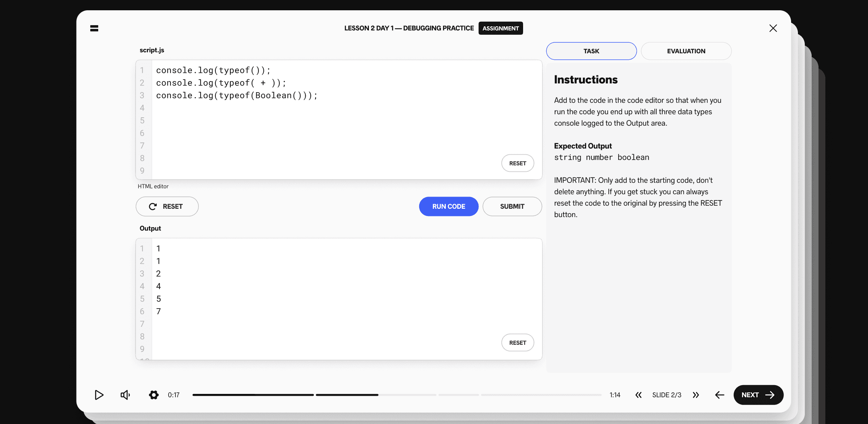Viewport: 868px width, 424px height.
Task: Advance with the NEXT button
Action: click(x=758, y=395)
